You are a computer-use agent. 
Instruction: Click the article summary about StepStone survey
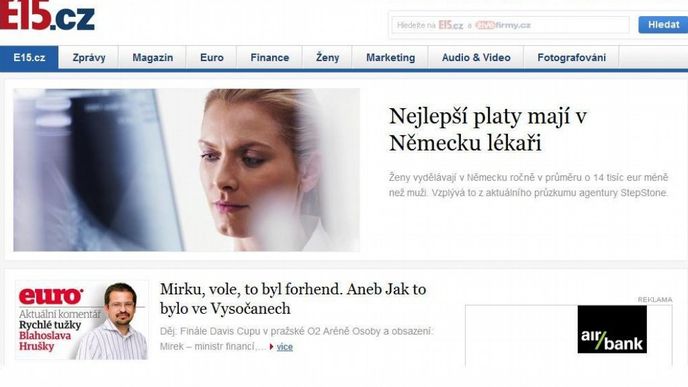[528, 185]
